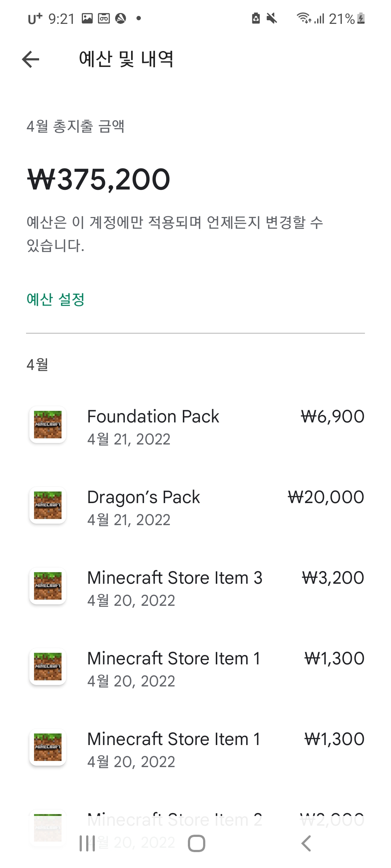
Task: Tap the ₩375,200 total spending amount
Action: (x=98, y=179)
